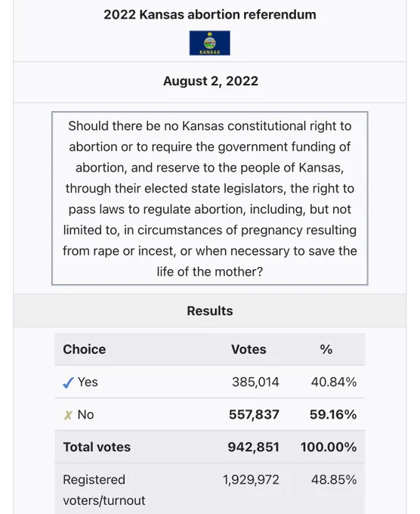Click the Results section header
420x514 pixels.
210,311
